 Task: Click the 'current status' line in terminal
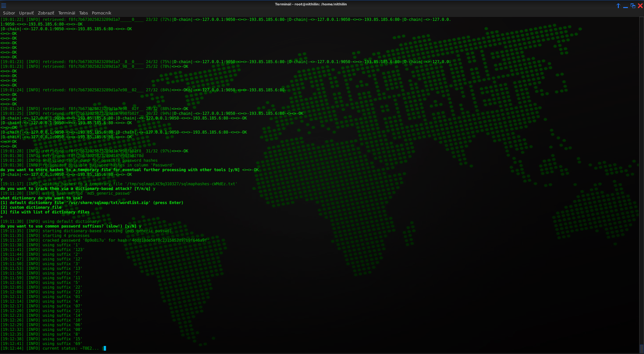[x=50, y=348]
